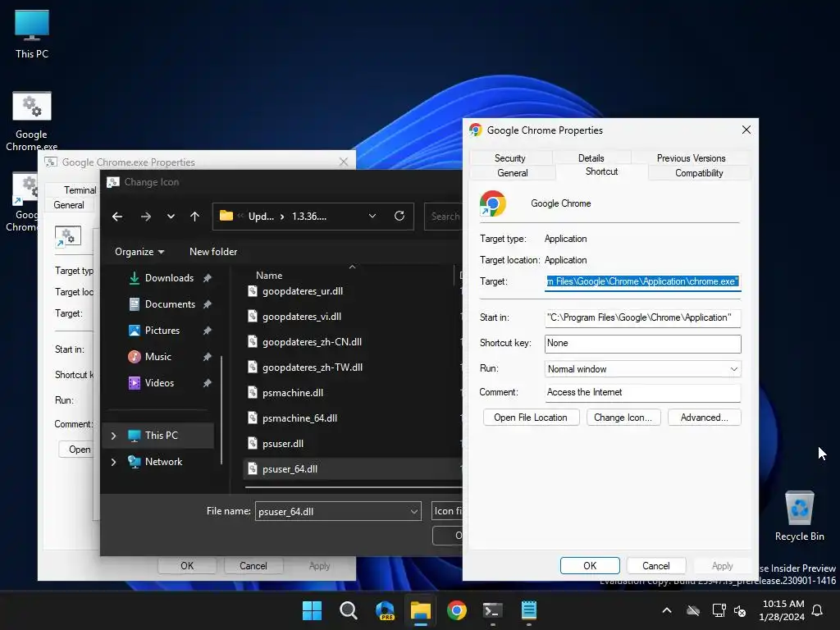
Task: Open the Run Normal window dropdown
Action: pyautogui.click(x=643, y=369)
